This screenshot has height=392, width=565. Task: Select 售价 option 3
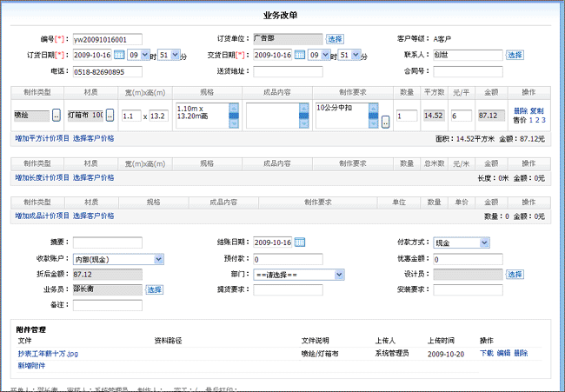click(x=543, y=120)
